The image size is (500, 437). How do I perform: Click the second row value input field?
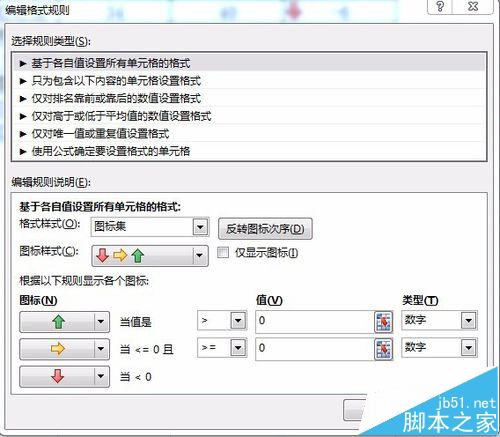[315, 349]
